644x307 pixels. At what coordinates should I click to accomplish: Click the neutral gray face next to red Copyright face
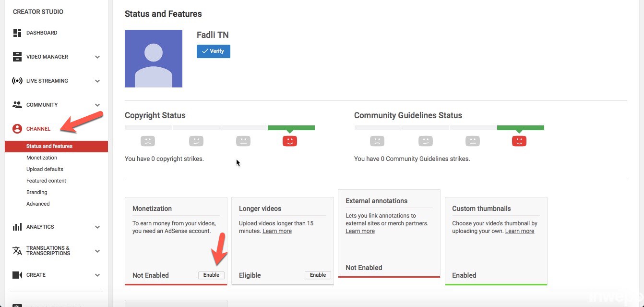pos(243,141)
